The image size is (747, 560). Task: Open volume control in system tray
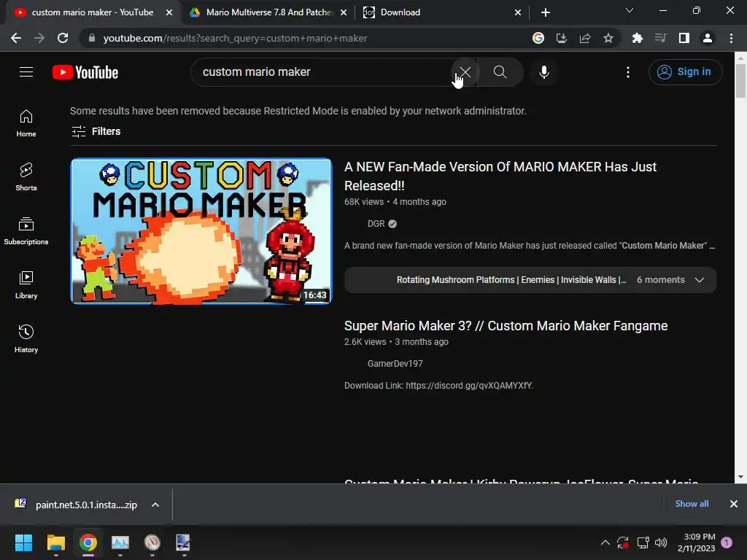(x=661, y=542)
